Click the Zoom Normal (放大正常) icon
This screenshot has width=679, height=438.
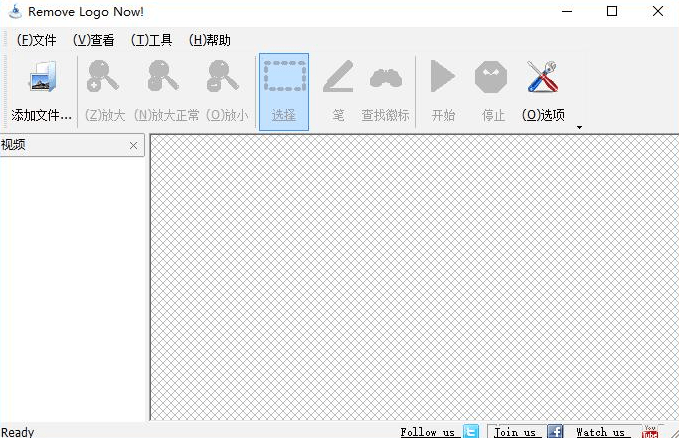163,76
